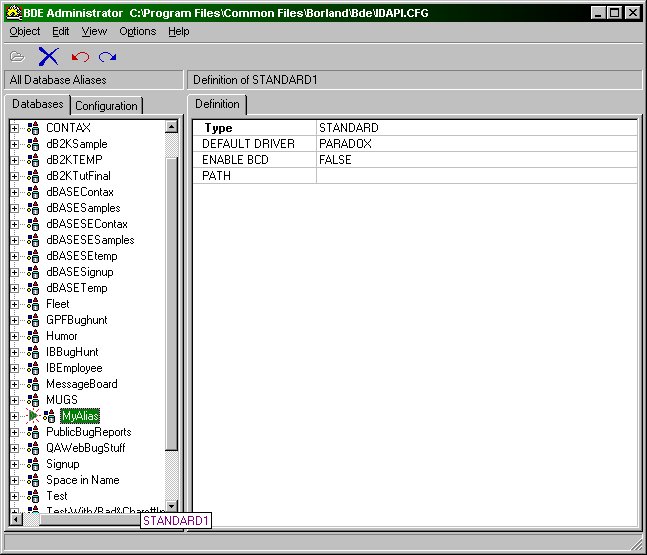The height and width of the screenshot is (555, 647).
Task: Expand the Signup alias node
Action: 14,464
